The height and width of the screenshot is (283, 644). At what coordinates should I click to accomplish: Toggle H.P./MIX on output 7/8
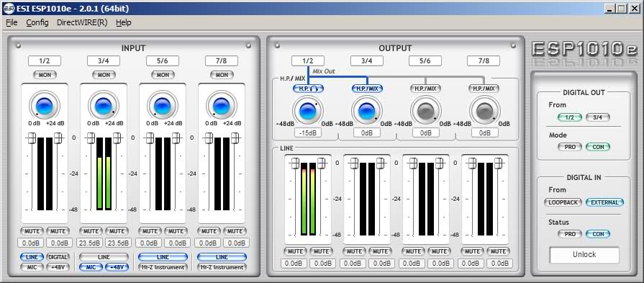pos(484,89)
